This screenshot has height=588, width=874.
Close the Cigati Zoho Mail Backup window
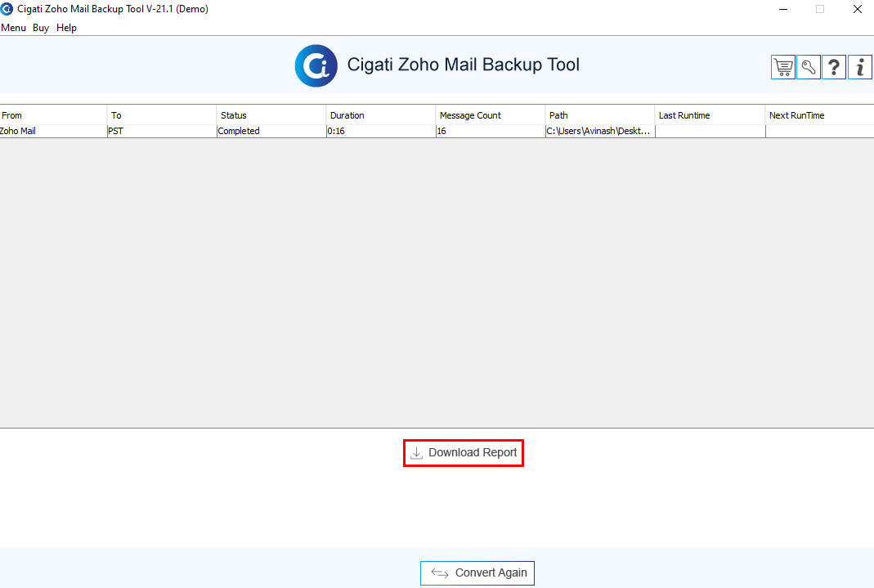click(x=858, y=9)
